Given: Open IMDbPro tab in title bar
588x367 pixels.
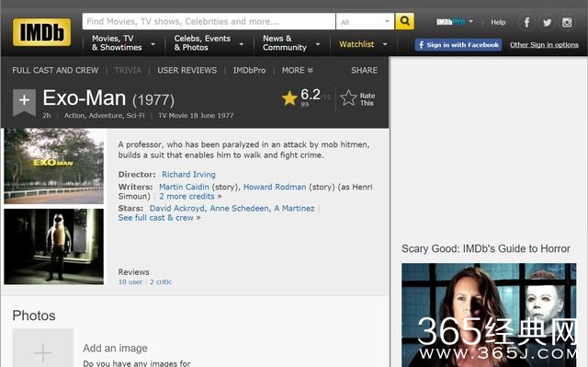Looking at the screenshot, I should 249,70.
